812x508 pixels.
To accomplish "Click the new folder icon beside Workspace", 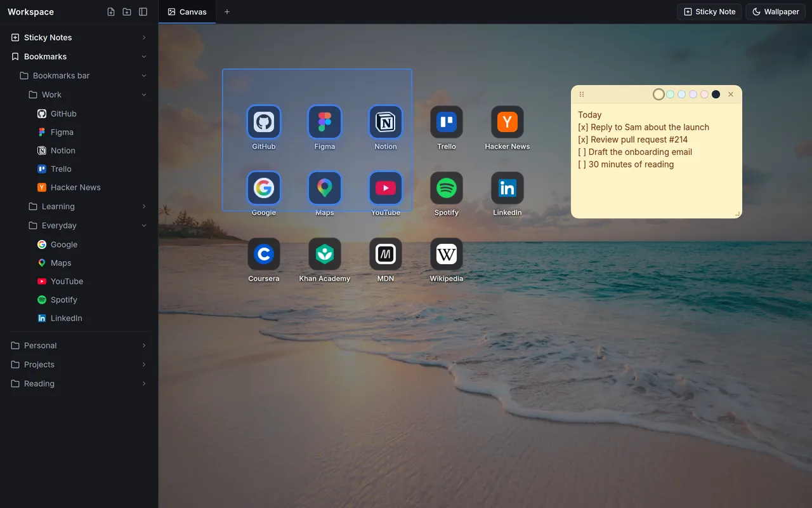I will pyautogui.click(x=127, y=12).
